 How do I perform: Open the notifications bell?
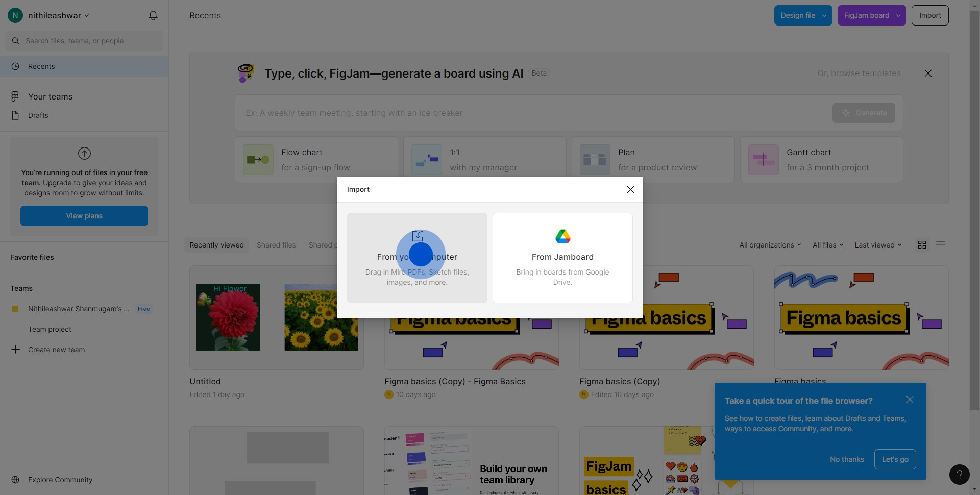(x=153, y=15)
